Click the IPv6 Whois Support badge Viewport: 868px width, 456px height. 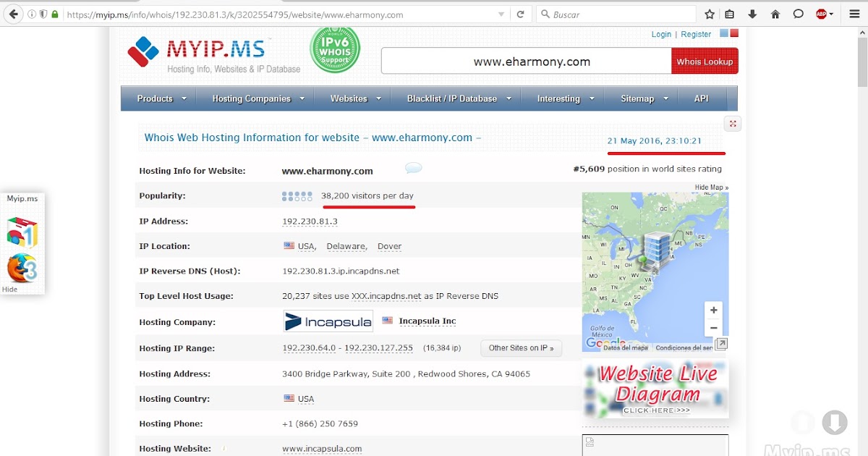(335, 49)
